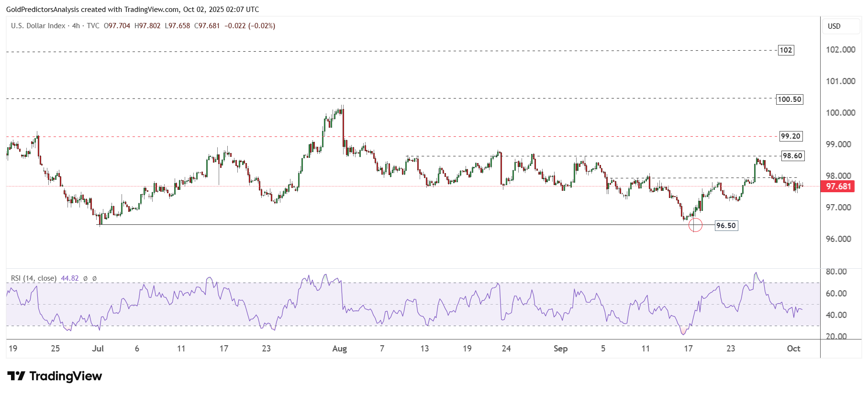Click the first ø symbol beside RSI value
868x394 pixels.
[x=85, y=278]
